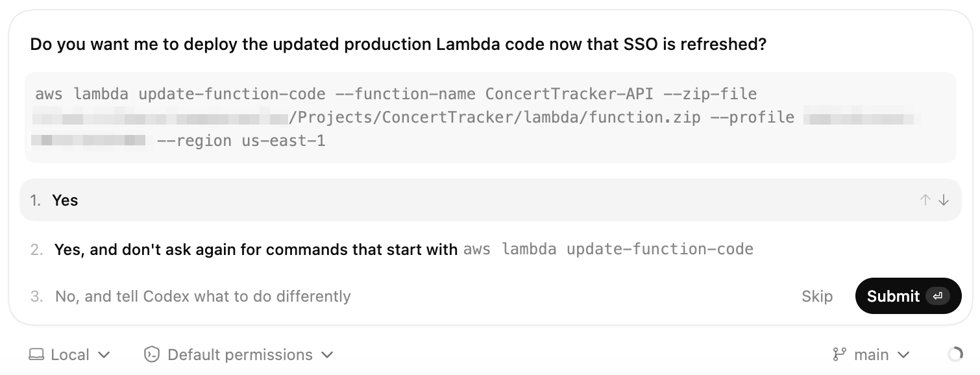980x375 pixels.
Task: Select option 1, Yes
Action: tap(65, 200)
